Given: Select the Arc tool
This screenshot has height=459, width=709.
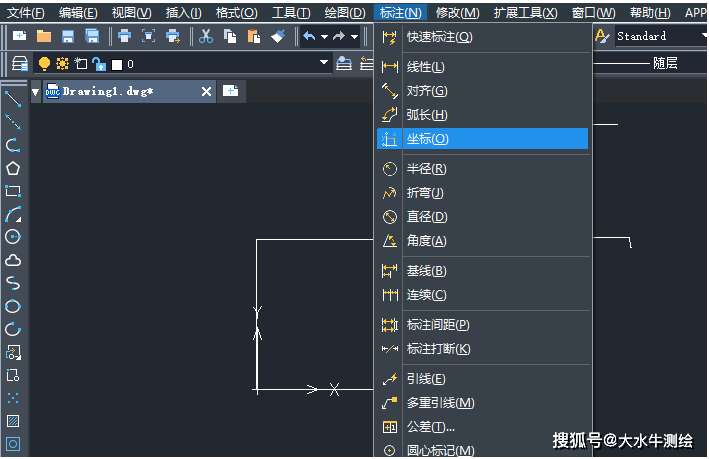Looking at the screenshot, I should click(x=13, y=214).
